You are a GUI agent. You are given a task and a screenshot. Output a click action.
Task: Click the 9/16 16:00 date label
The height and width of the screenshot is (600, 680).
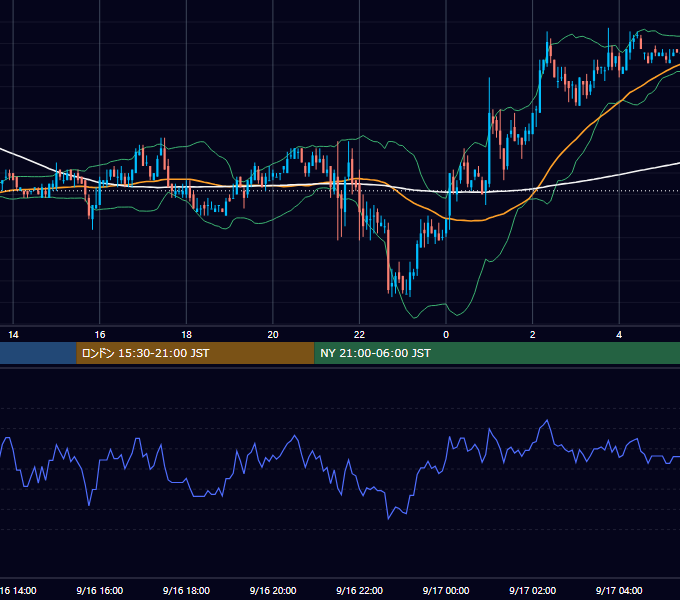pos(100,590)
